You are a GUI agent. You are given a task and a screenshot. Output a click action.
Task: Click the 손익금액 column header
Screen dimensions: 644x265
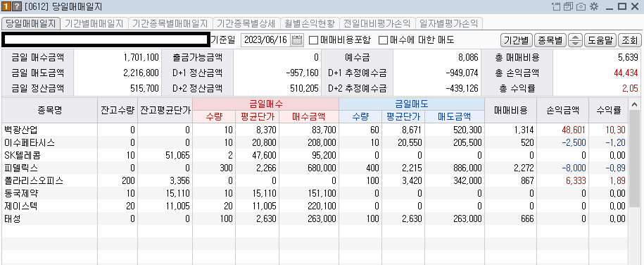coord(562,110)
